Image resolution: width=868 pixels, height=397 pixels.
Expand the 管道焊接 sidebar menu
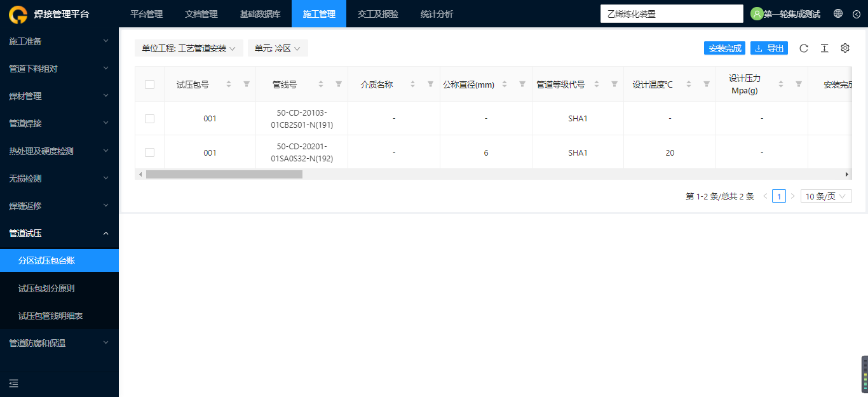59,123
